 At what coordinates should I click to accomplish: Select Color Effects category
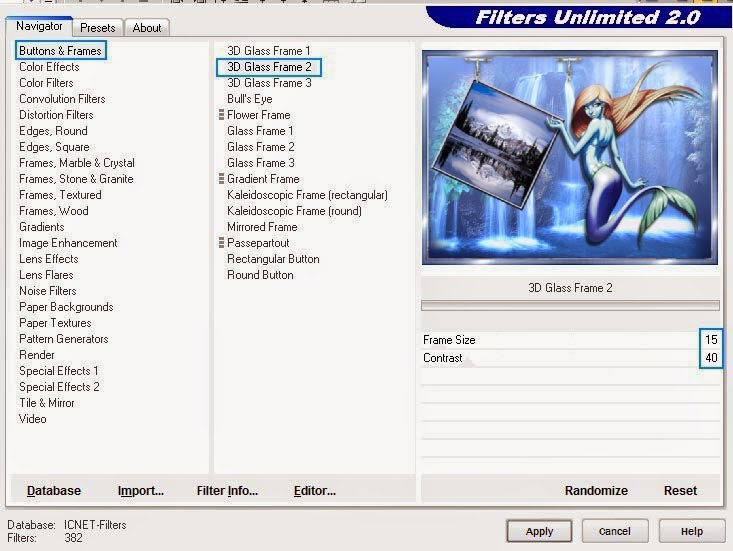point(49,67)
